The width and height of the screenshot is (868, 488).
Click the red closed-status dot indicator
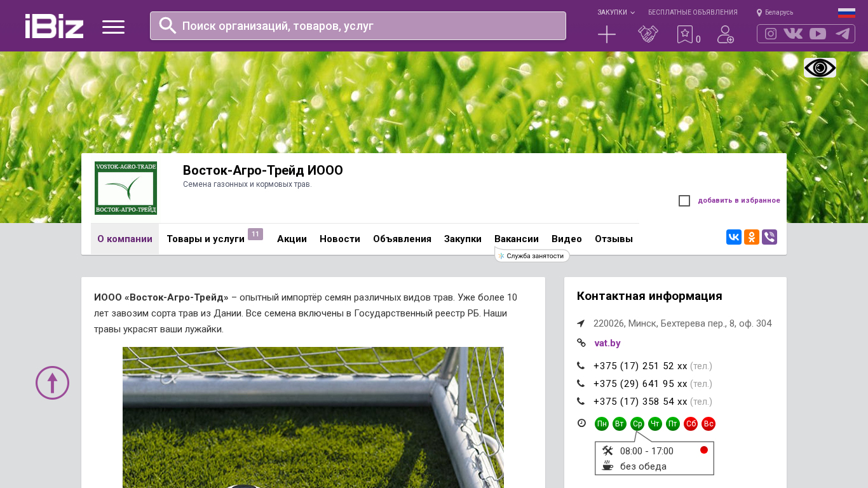[x=704, y=450]
